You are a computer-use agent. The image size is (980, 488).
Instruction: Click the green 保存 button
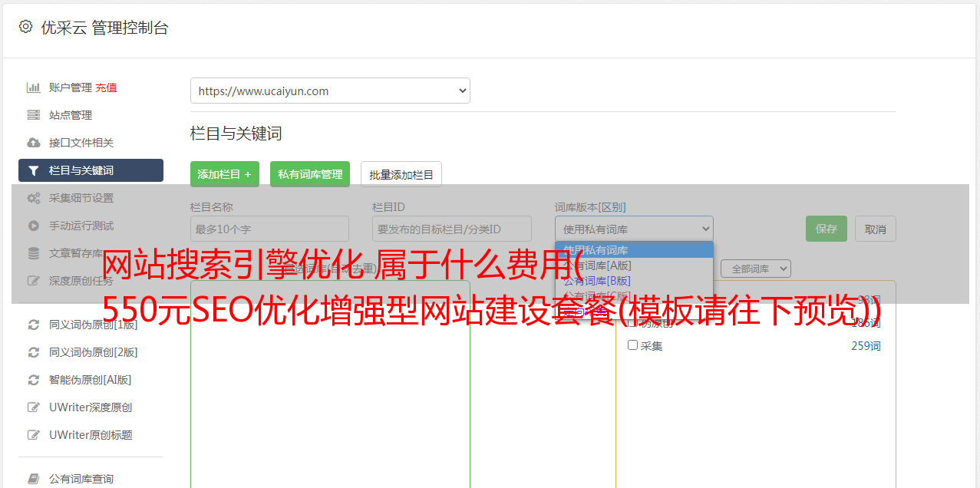827,229
